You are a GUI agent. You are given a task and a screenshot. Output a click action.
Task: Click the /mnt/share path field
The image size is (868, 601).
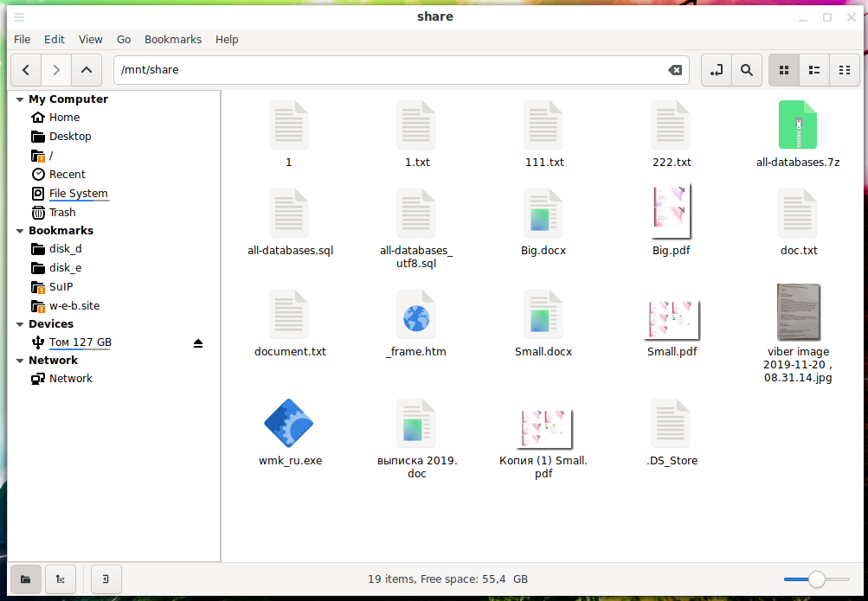[389, 70]
